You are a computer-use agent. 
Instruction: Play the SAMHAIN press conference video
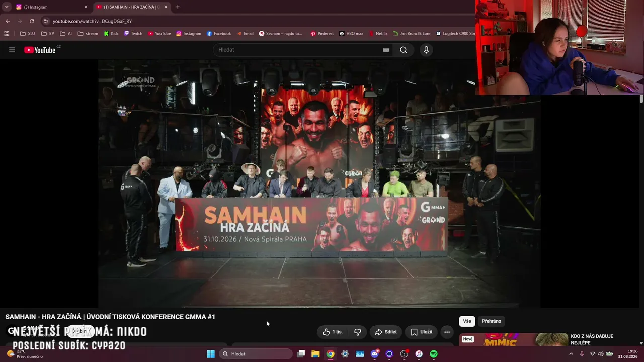tap(319, 184)
